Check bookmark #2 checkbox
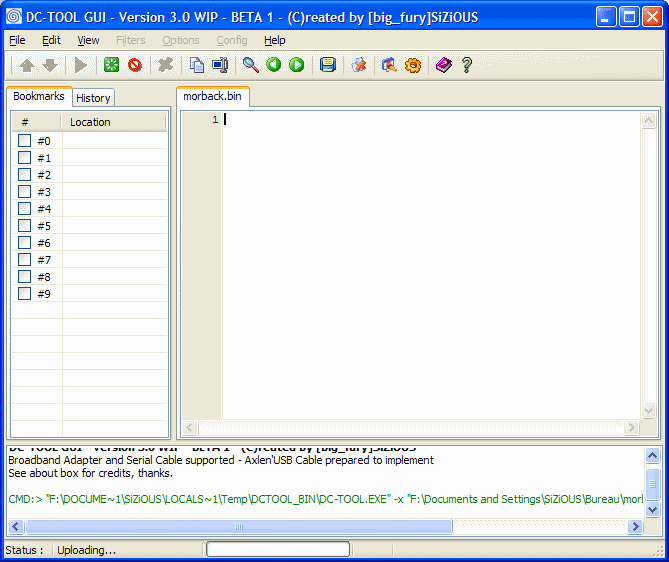 [24, 175]
